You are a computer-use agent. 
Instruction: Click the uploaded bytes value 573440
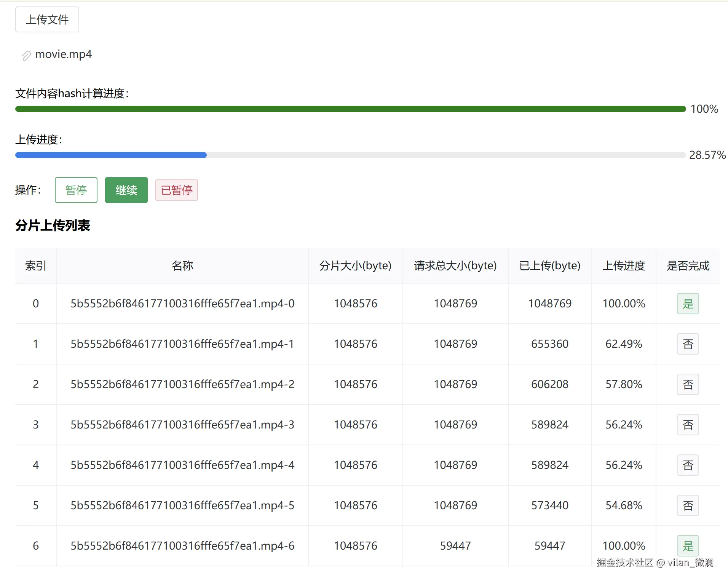point(550,505)
